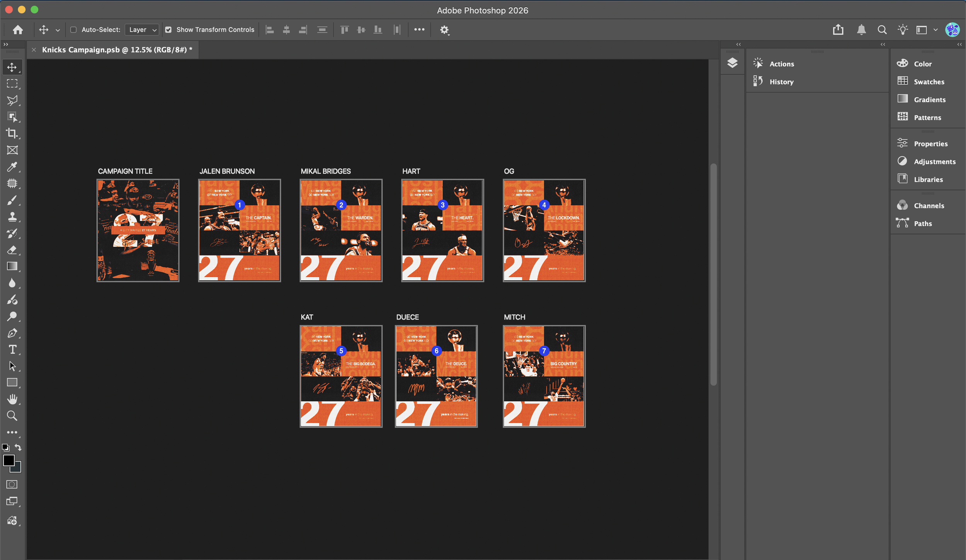Switch foreground and background colors
The width and height of the screenshot is (966, 560).
[18, 447]
